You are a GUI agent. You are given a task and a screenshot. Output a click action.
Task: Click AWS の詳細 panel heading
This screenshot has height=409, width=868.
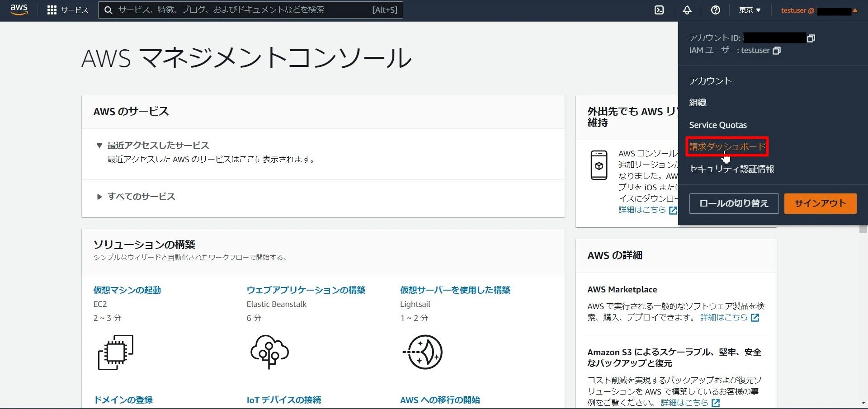[615, 255]
